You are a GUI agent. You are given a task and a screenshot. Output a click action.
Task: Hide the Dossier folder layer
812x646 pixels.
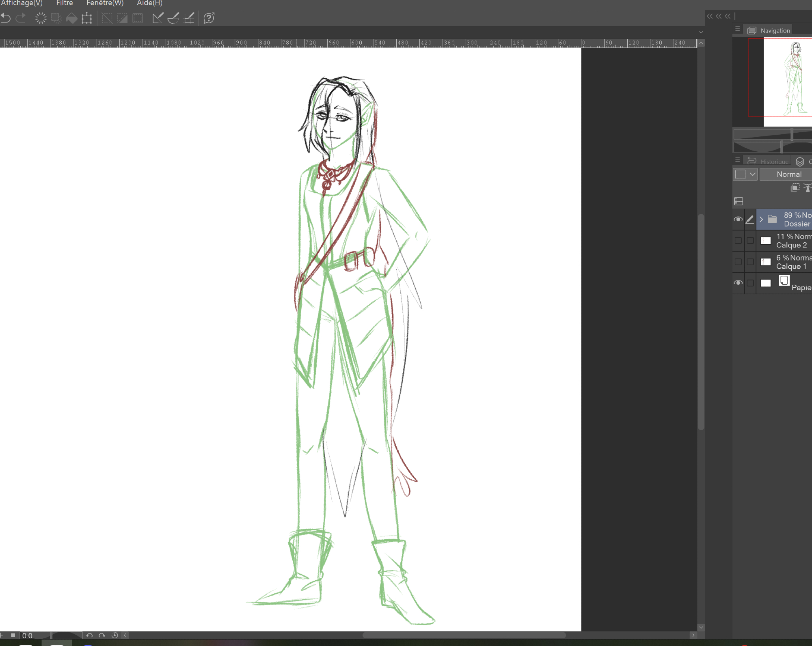[738, 220]
